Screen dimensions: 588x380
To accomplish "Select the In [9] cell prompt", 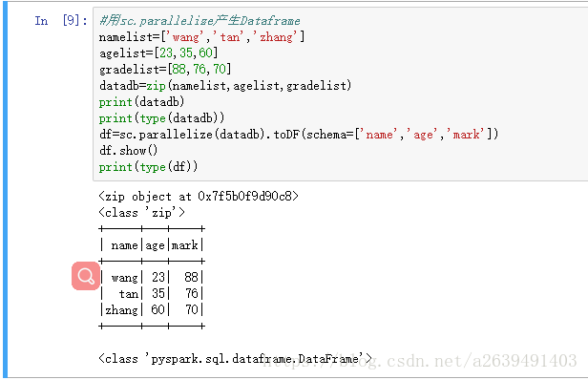I will (x=61, y=20).
